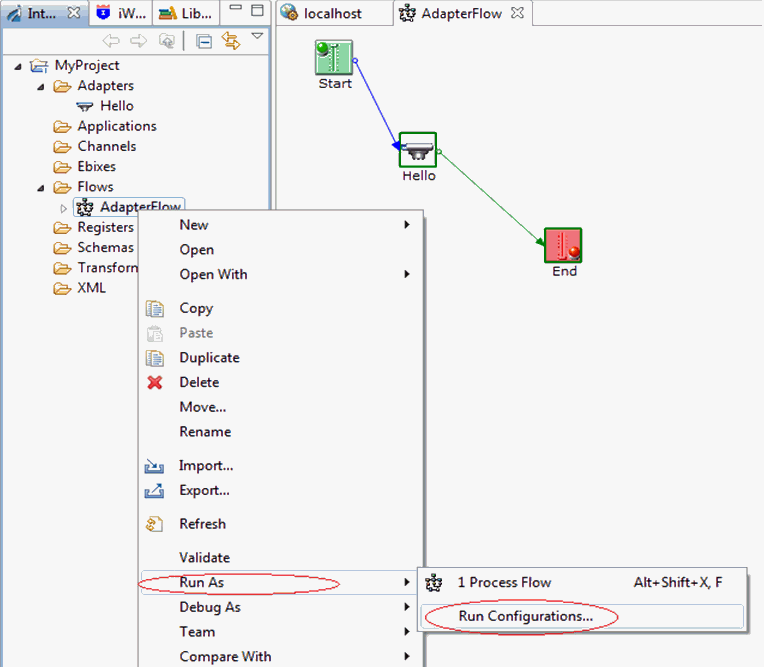This screenshot has width=764, height=667.
Task: Click the up-level icon in explorer toolbar
Action: (167, 41)
